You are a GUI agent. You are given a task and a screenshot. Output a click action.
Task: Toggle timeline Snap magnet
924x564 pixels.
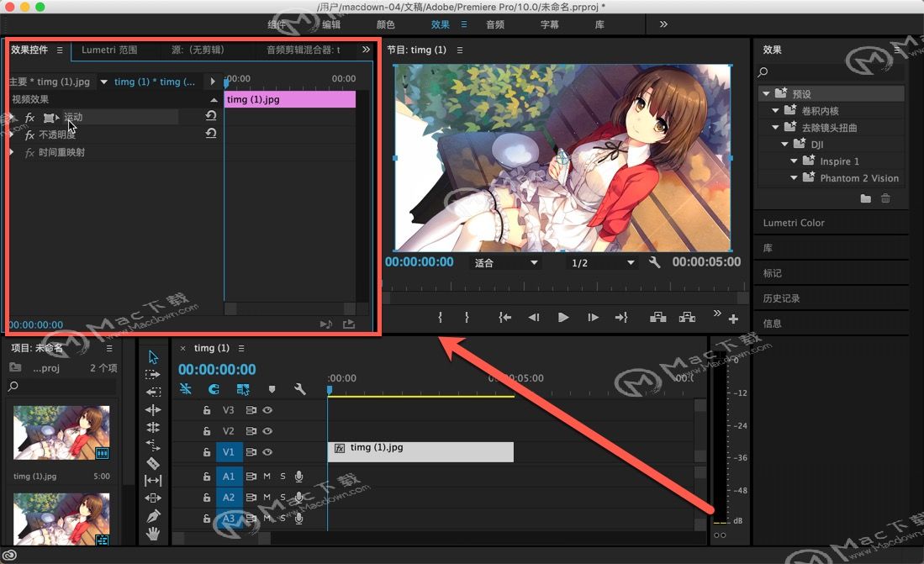tap(214, 389)
